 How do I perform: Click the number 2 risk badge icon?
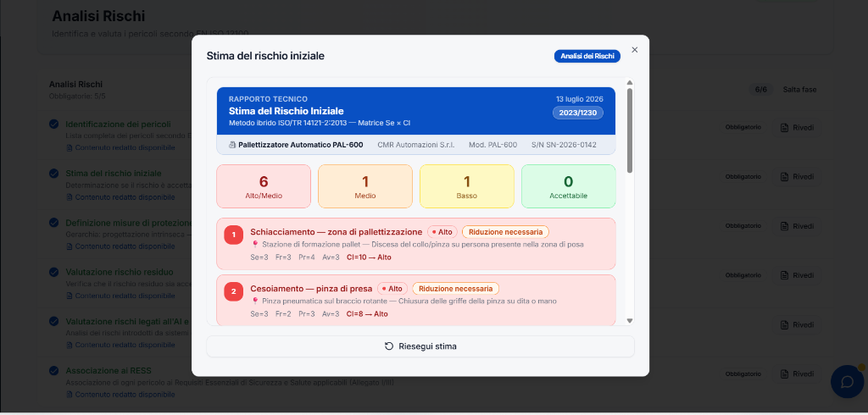pos(234,291)
